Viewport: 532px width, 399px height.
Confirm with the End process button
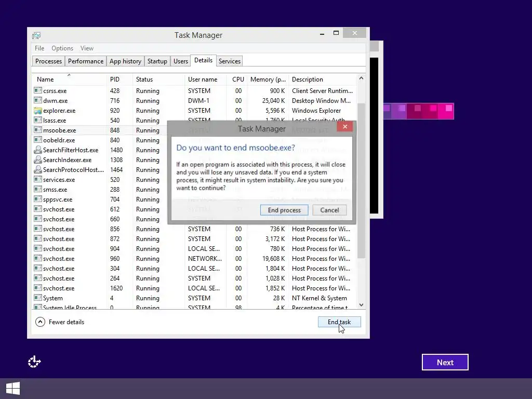[x=284, y=210]
